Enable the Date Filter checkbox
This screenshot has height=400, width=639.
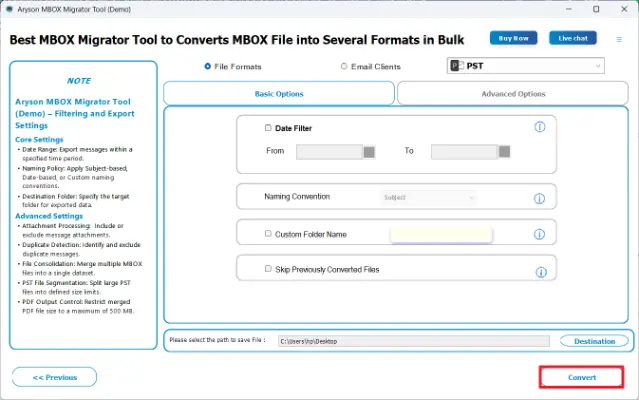(268, 128)
